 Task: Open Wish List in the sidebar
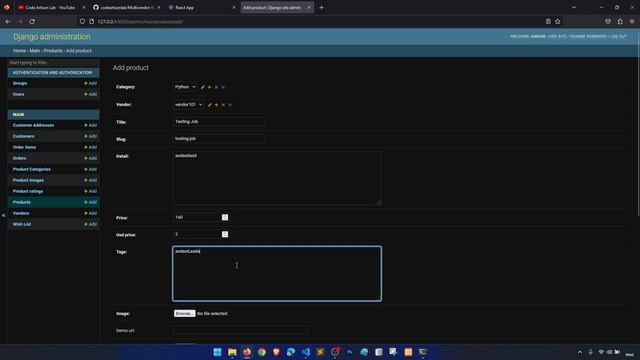click(x=22, y=224)
